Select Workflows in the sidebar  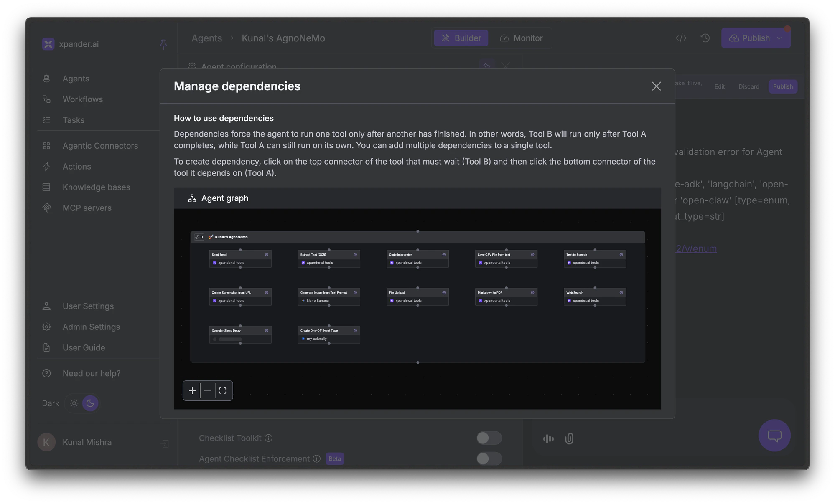pos(82,99)
